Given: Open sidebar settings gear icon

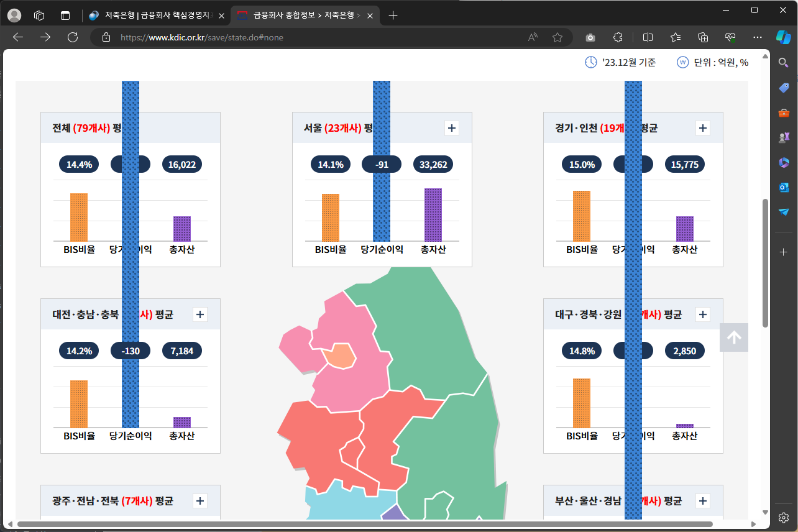Looking at the screenshot, I should pyautogui.click(x=784, y=518).
